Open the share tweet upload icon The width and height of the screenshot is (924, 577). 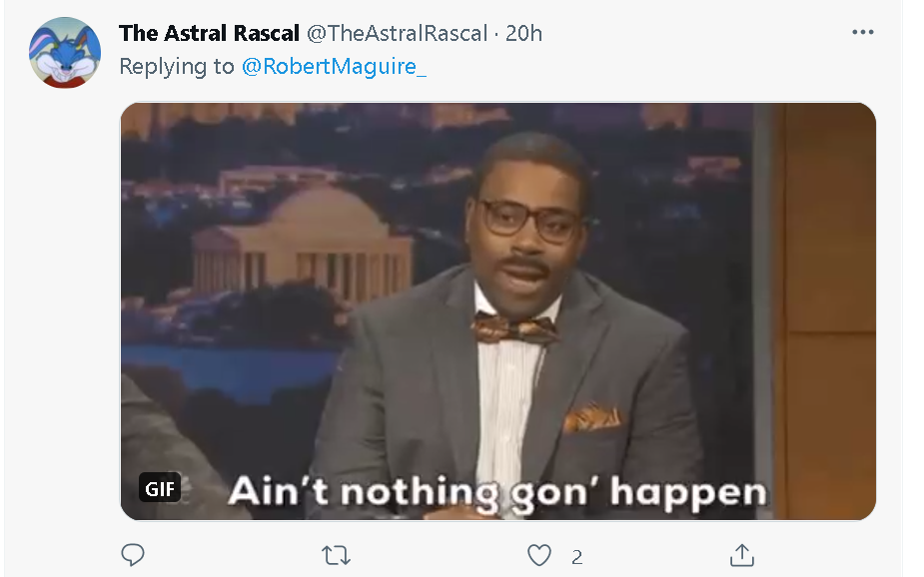pyautogui.click(x=742, y=555)
